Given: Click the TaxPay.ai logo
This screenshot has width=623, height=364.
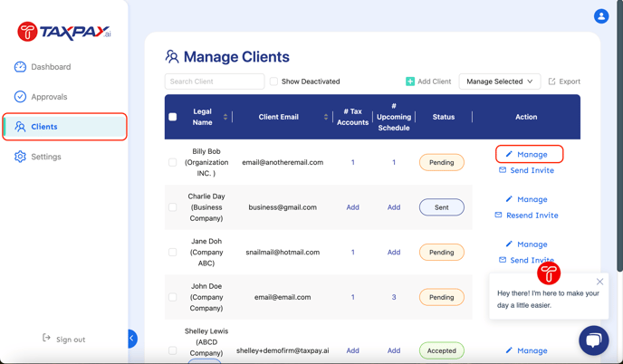Looking at the screenshot, I should tap(64, 32).
